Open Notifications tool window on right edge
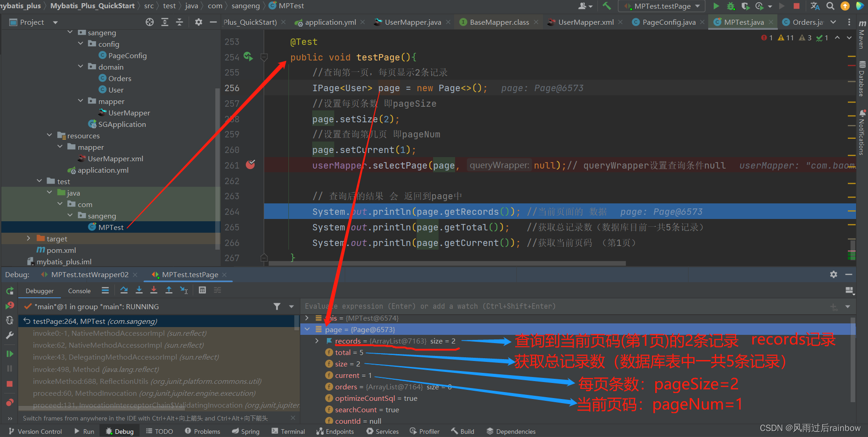868x437 pixels. tap(862, 133)
